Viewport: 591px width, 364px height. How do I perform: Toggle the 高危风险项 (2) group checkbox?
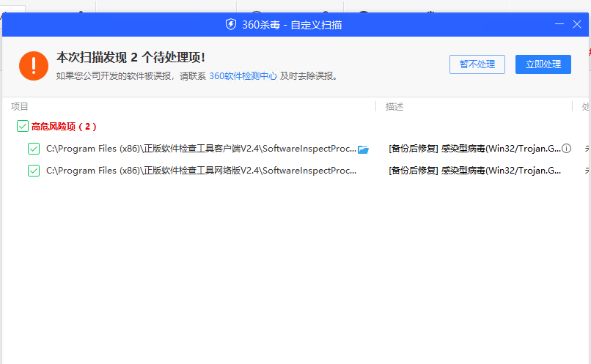pos(23,126)
